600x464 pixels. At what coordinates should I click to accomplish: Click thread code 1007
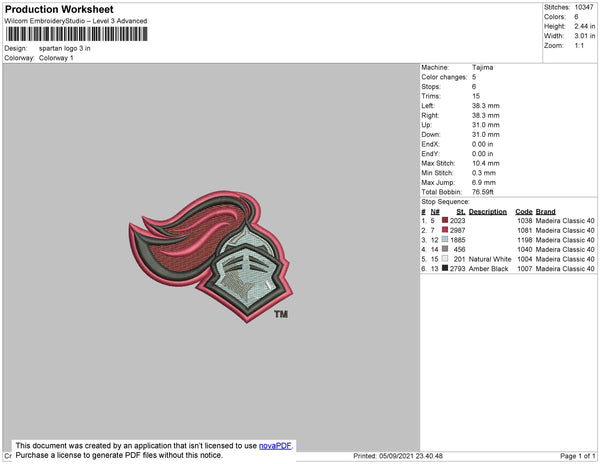[525, 269]
